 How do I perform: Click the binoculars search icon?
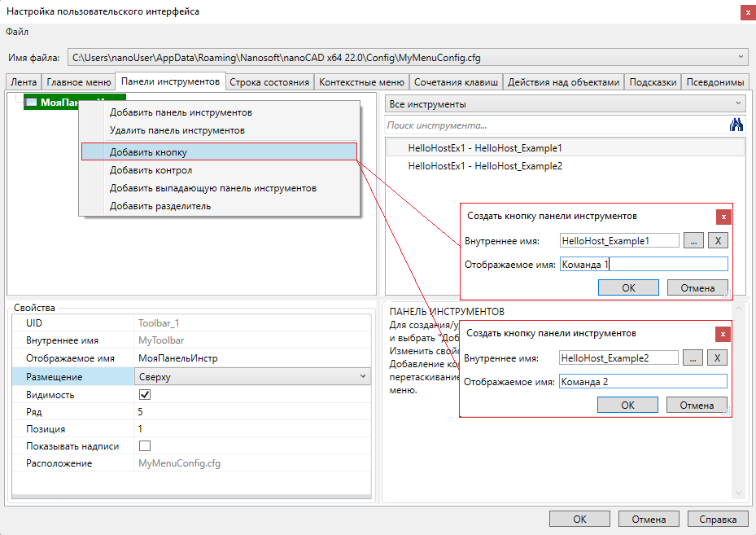pyautogui.click(x=737, y=125)
